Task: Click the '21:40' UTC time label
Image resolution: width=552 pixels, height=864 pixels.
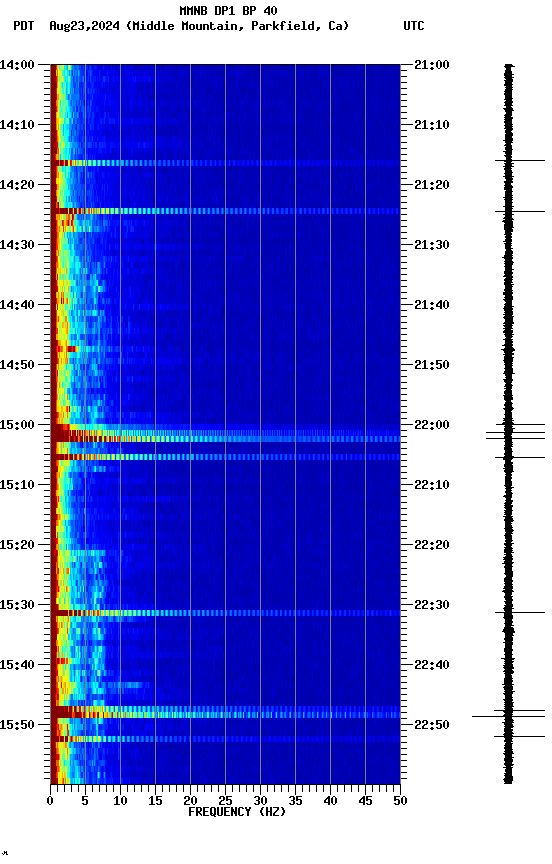Action: pos(432,305)
